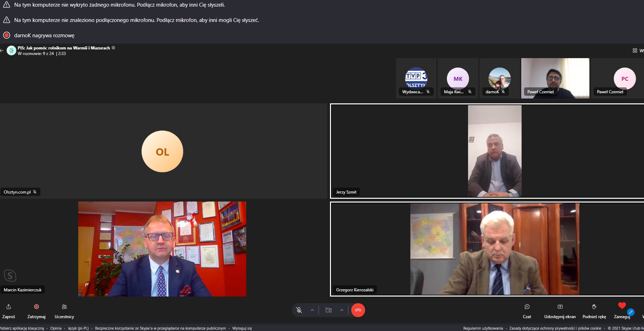The image size is (644, 331).
Task: Select Marcin Kazimierczuk's video tile
Action: pos(163,249)
